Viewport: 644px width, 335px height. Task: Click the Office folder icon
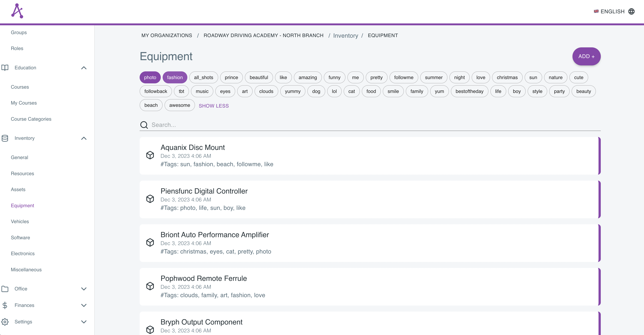click(5, 289)
